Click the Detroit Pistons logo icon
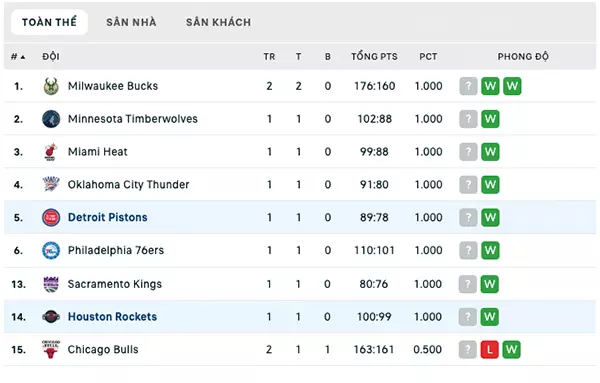This screenshot has height=383, width=600. click(51, 217)
